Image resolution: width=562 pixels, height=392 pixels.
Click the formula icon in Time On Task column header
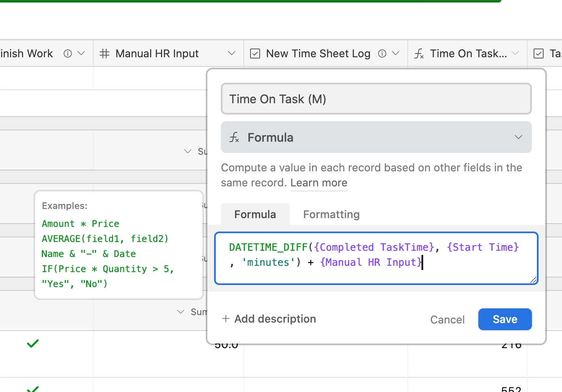pos(419,53)
